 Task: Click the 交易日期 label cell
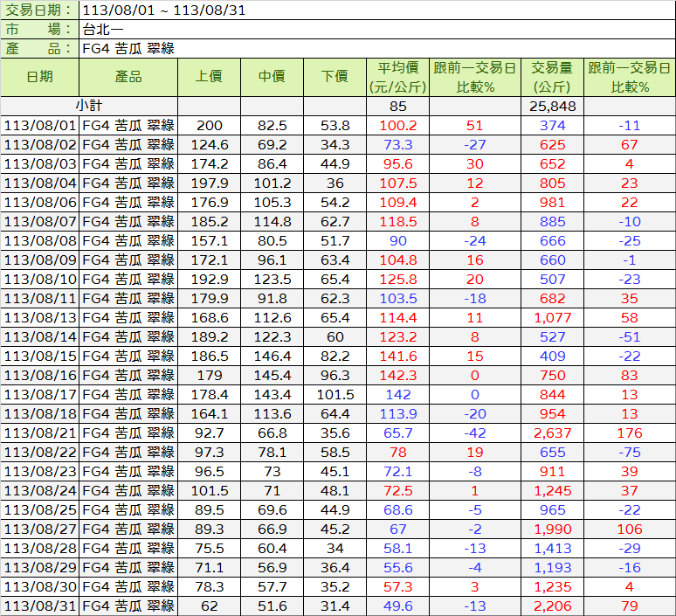click(39, 10)
